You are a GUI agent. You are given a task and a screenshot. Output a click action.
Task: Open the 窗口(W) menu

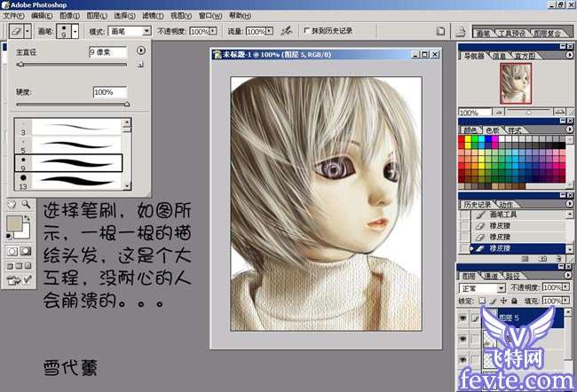pos(210,16)
